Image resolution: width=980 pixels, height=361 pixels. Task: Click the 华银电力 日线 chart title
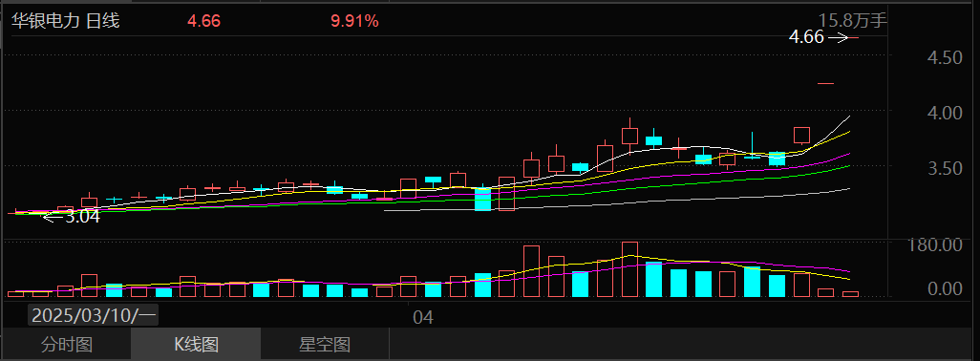coord(66,21)
